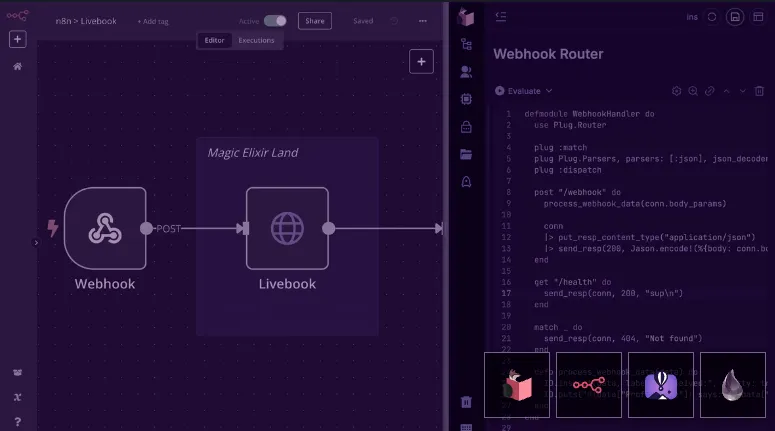Click the Webhook Router section heading

pyautogui.click(x=548, y=54)
